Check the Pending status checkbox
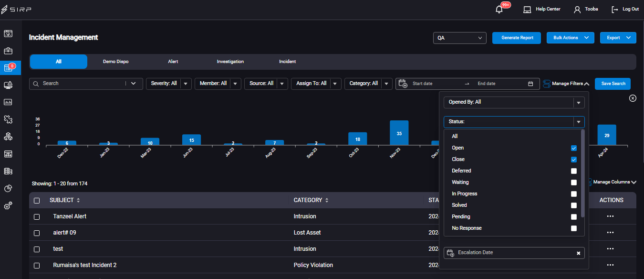Image resolution: width=644 pixels, height=279 pixels. coord(574,217)
